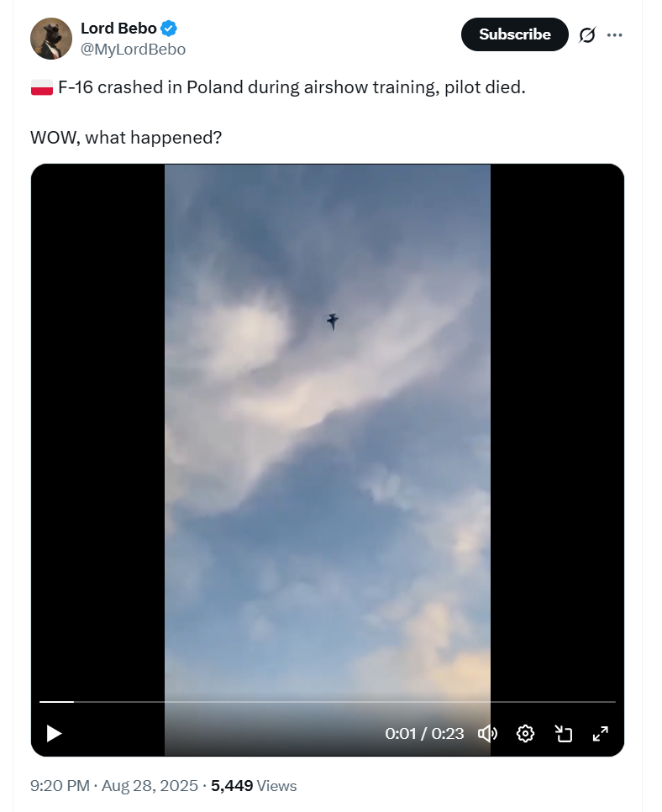Expand video to fullscreen
This screenshot has width=662, height=812.
(x=601, y=733)
